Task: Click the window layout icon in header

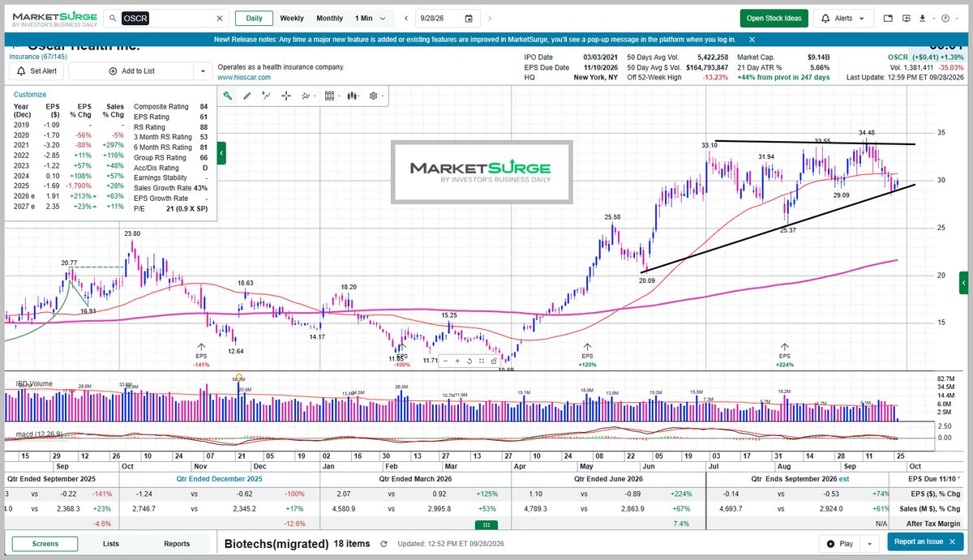Action: pyautogui.click(x=888, y=19)
